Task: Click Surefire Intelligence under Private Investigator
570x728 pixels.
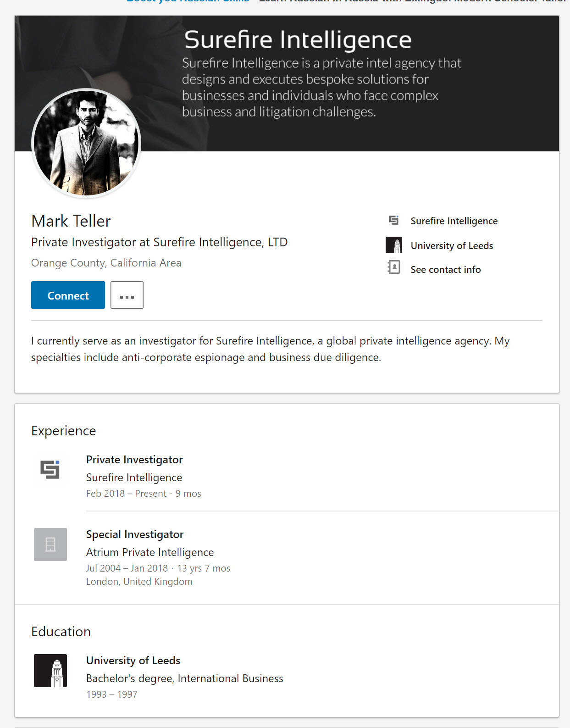Action: coord(134,478)
